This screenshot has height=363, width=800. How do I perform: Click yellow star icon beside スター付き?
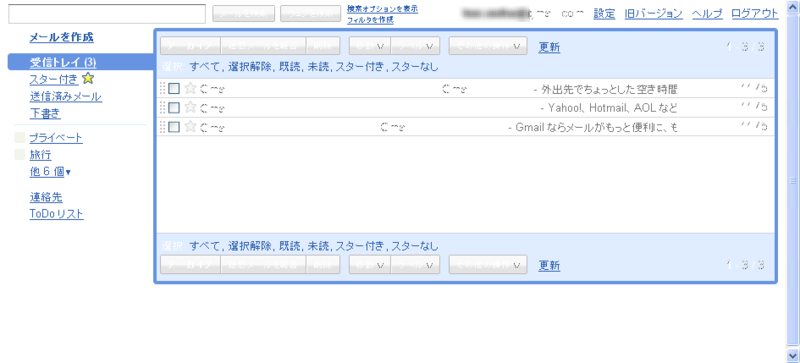(x=88, y=79)
